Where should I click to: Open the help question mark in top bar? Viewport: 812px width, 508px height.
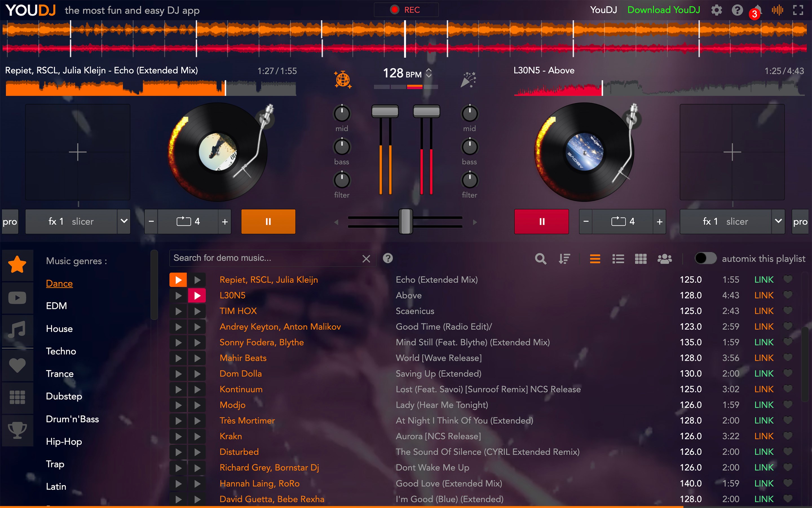737,10
